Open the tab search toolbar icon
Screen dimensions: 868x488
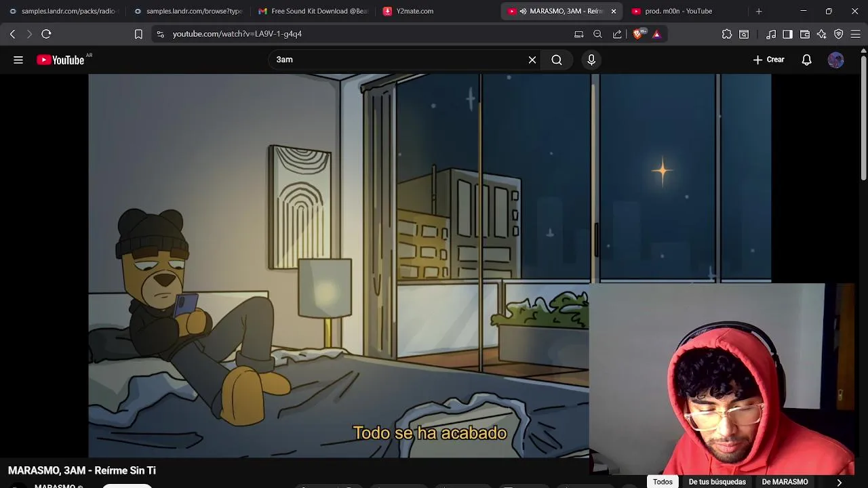[x=744, y=34]
